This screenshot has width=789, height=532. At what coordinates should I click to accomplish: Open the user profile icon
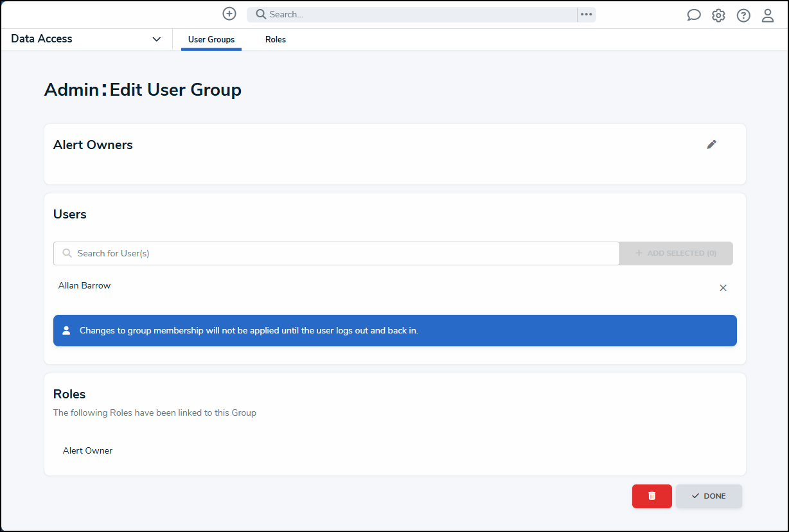click(768, 15)
